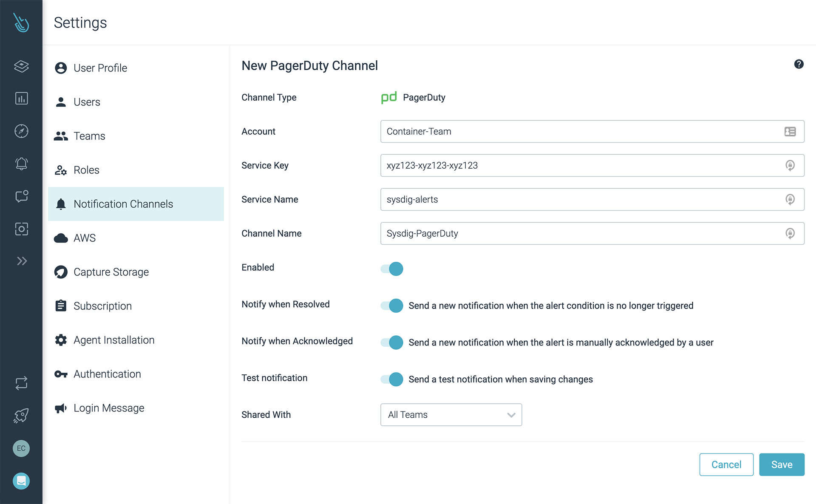Click the 'New PagerDuty Channel' heading
The width and height of the screenshot is (816, 504).
click(309, 66)
